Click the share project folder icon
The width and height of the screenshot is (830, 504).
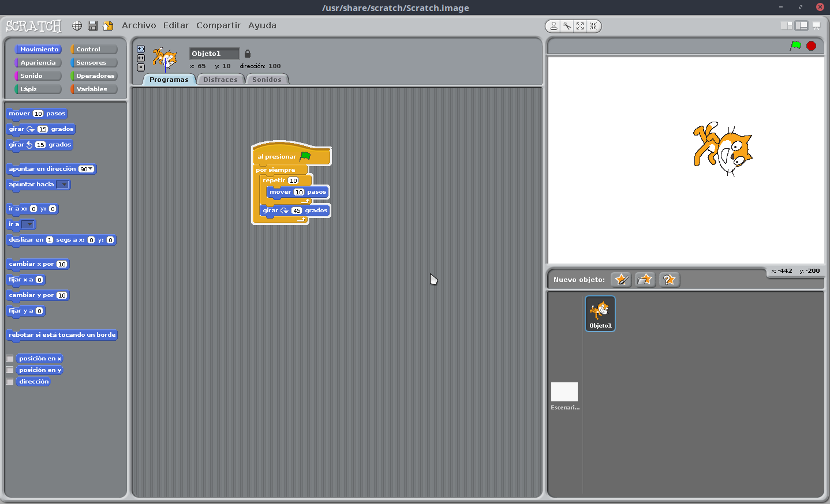click(108, 26)
